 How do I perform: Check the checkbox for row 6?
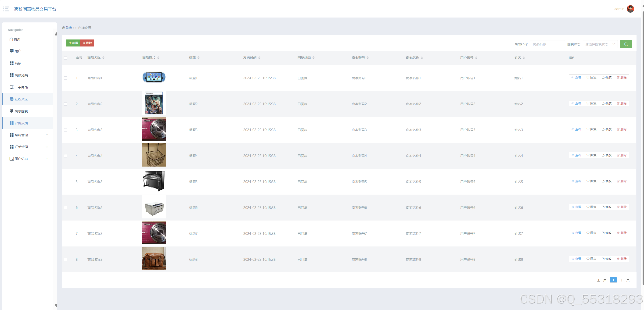pyautogui.click(x=66, y=208)
